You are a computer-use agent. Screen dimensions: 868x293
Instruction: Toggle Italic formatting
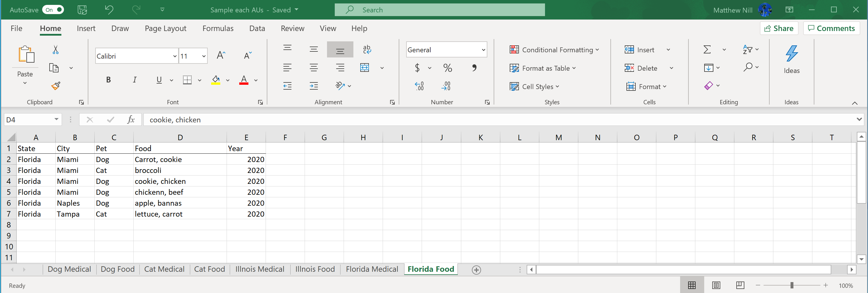coord(135,80)
